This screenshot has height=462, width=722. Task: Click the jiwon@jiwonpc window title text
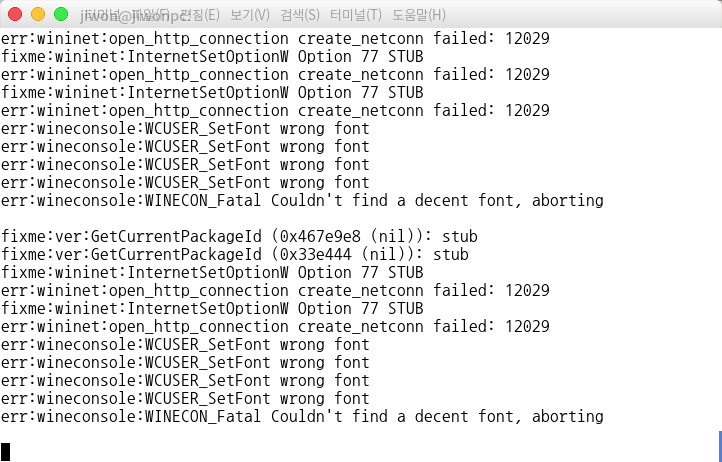pos(135,16)
